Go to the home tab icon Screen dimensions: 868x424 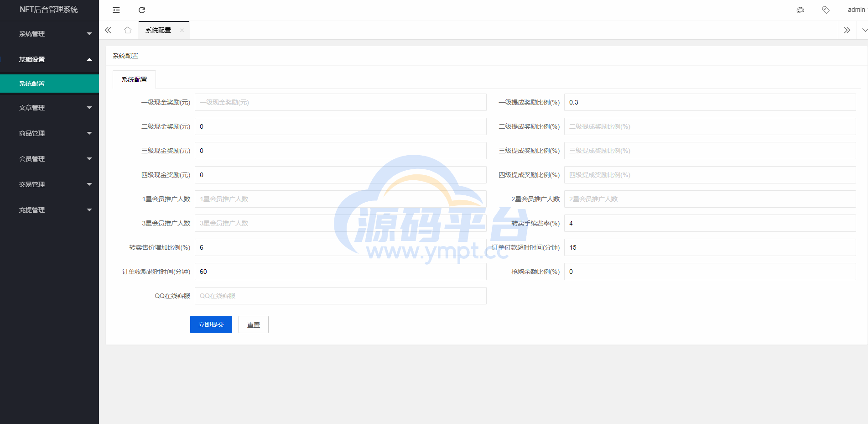(x=128, y=30)
